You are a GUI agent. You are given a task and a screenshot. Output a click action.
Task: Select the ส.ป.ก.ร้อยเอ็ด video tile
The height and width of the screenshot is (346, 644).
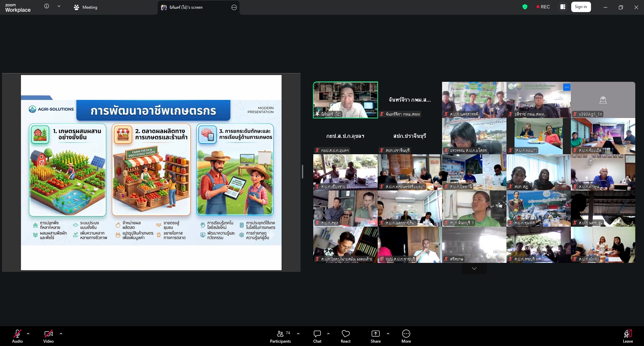tap(603, 136)
